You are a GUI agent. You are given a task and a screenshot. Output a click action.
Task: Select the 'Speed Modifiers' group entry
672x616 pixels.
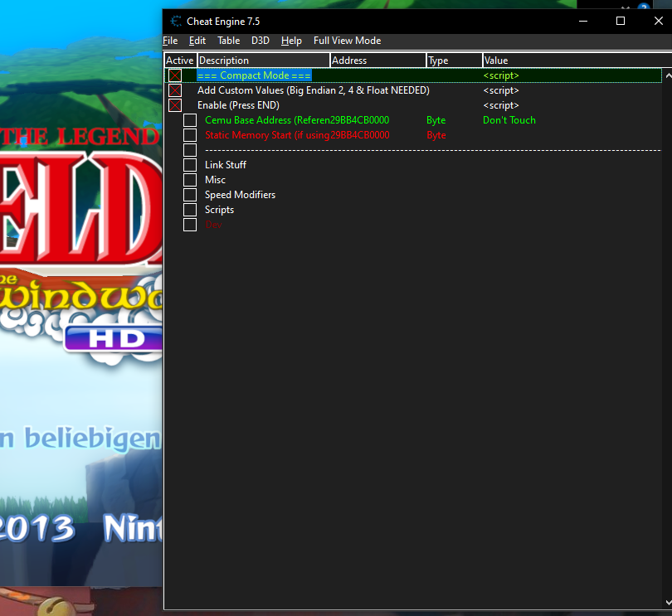point(240,195)
